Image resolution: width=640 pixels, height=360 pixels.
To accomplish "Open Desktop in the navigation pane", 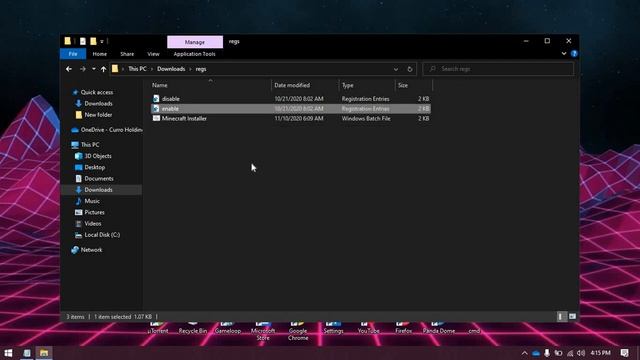I will point(94,167).
